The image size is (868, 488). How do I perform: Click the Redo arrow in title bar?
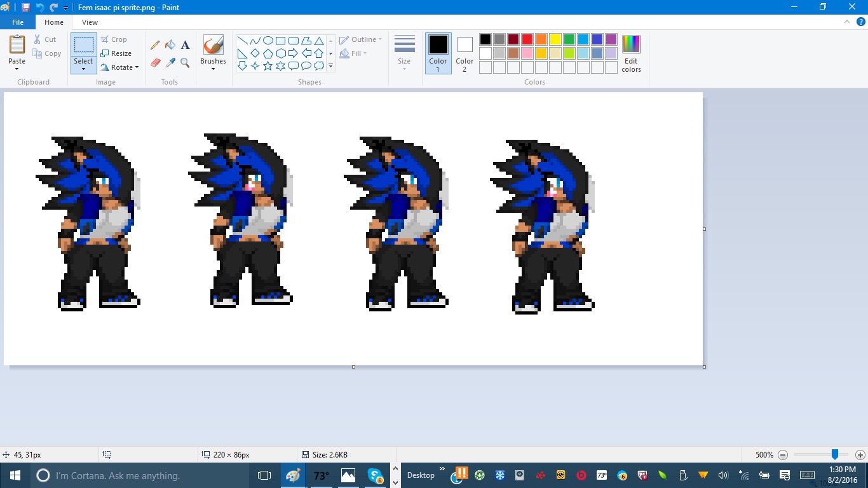54,7
